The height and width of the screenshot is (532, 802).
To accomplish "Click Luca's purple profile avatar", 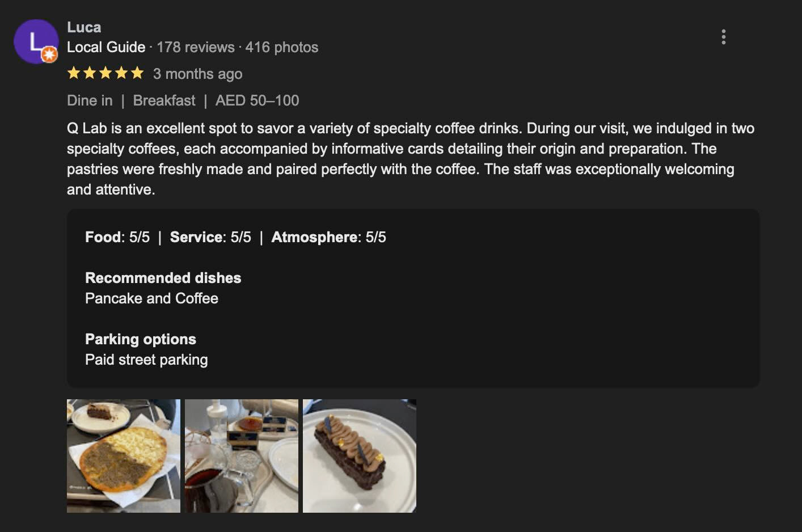I will coord(35,40).
